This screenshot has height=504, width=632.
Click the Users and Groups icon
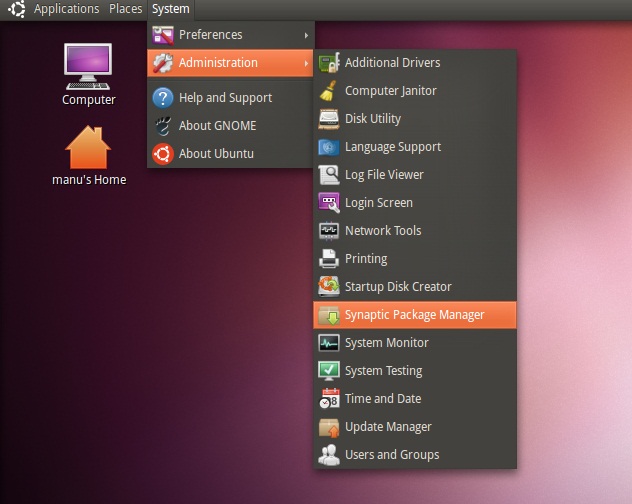(329, 455)
